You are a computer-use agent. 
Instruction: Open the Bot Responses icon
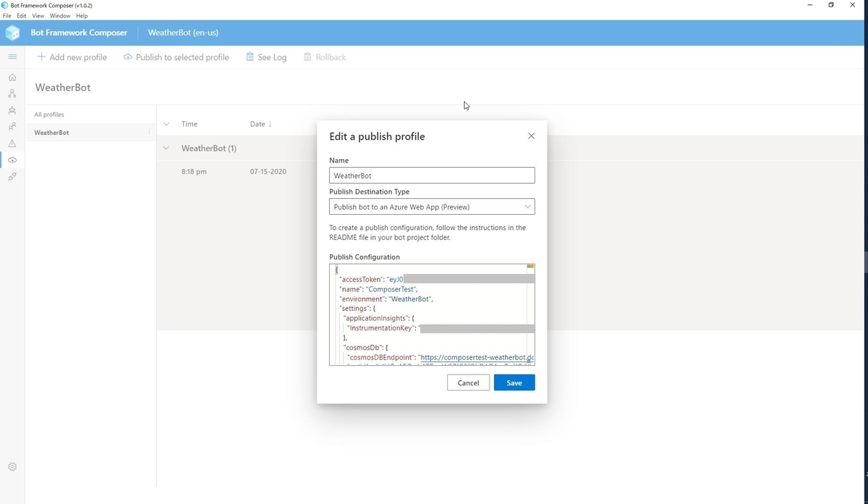12,110
